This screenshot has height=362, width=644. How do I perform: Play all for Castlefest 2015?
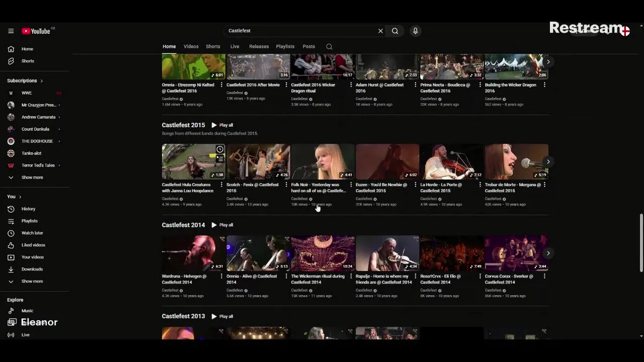(222, 125)
